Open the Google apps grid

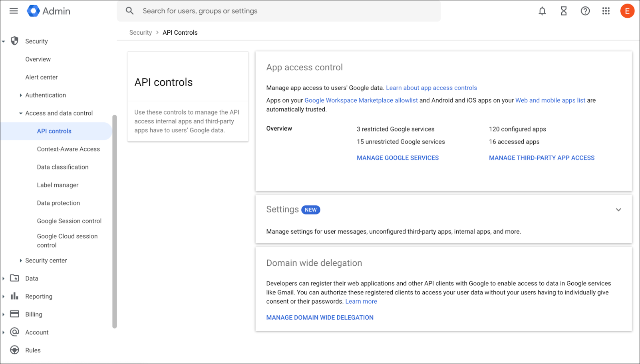click(x=606, y=11)
